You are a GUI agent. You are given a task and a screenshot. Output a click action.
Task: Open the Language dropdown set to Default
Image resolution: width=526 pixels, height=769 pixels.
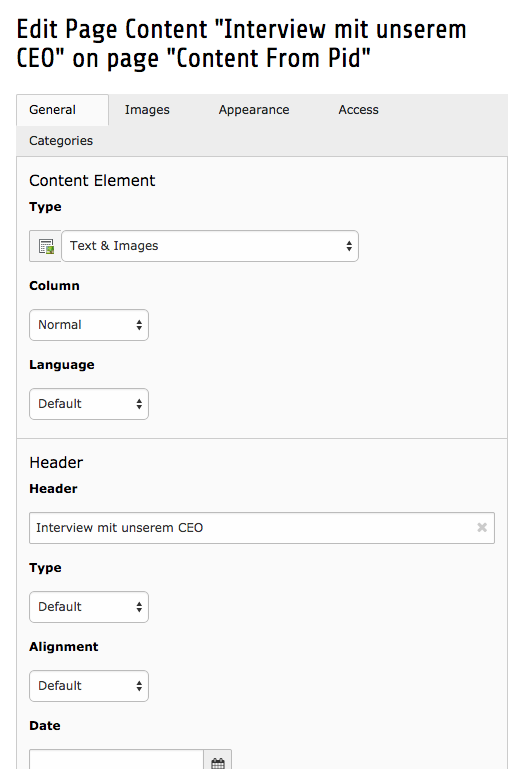tap(89, 404)
